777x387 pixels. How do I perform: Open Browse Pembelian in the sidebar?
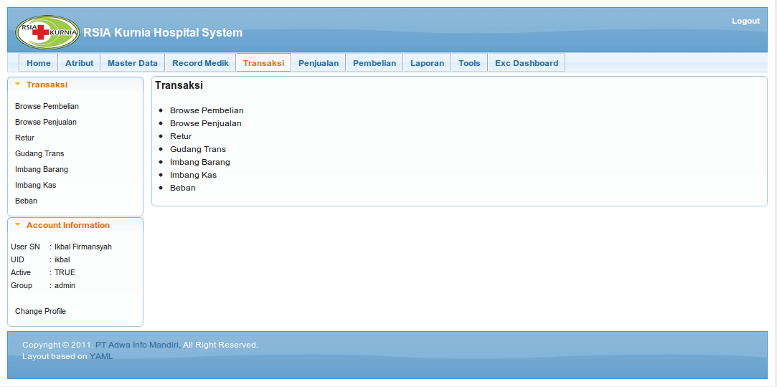pyautogui.click(x=47, y=106)
